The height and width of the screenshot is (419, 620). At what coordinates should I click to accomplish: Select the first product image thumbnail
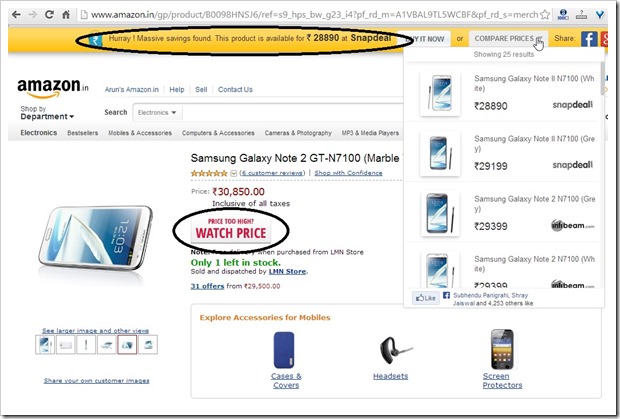tap(46, 345)
